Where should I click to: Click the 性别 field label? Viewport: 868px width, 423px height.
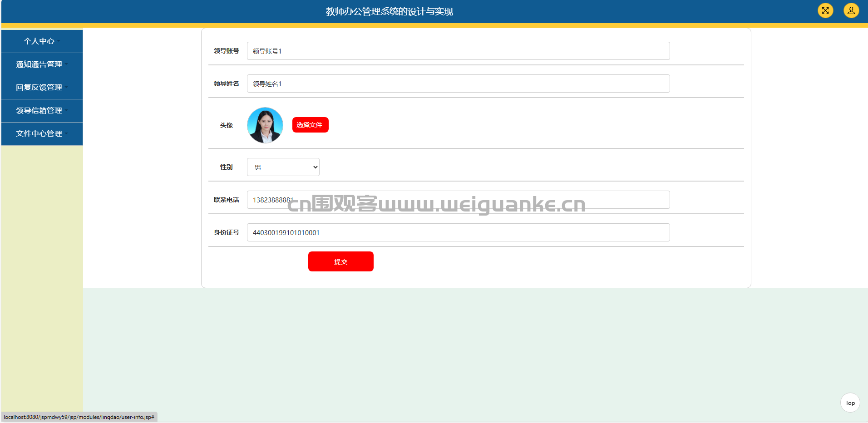pyautogui.click(x=226, y=167)
